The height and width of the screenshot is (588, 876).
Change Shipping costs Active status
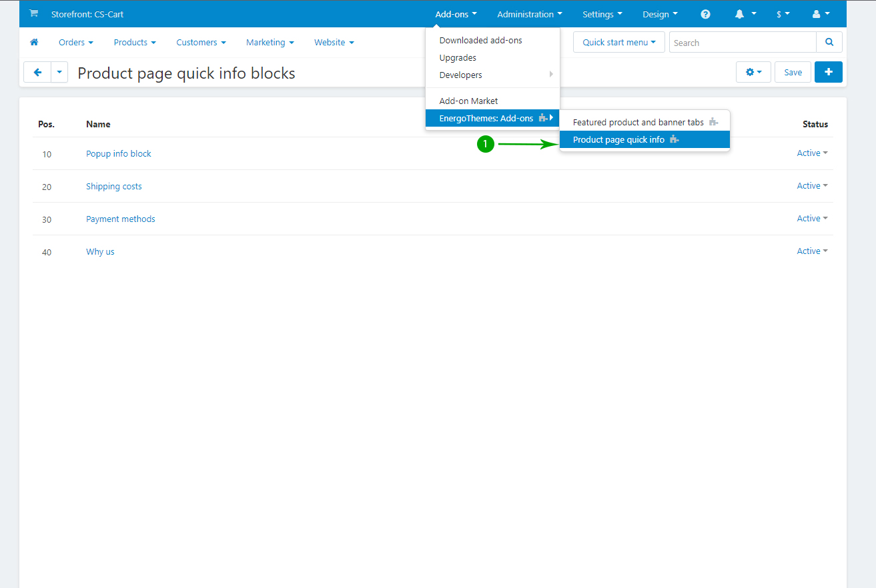812,186
